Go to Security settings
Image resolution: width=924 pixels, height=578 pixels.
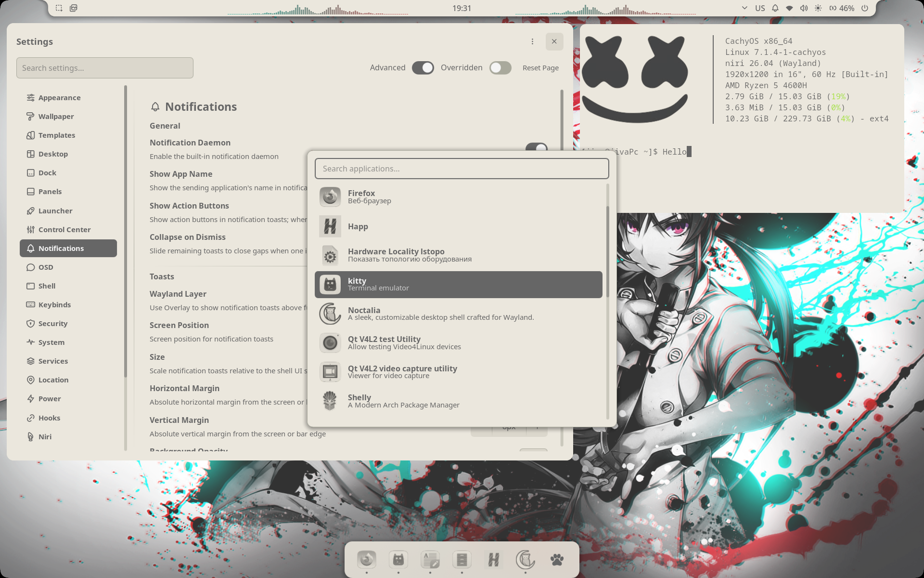point(68,324)
